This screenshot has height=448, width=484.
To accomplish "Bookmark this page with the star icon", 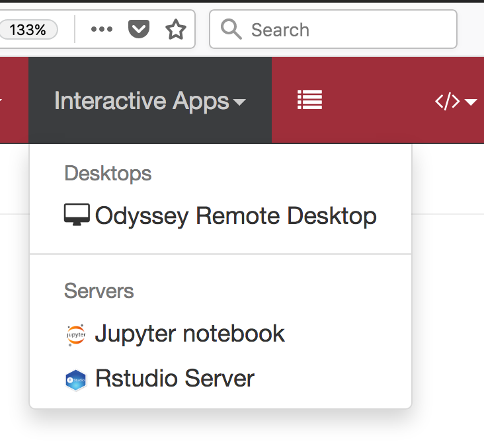I will (x=176, y=29).
